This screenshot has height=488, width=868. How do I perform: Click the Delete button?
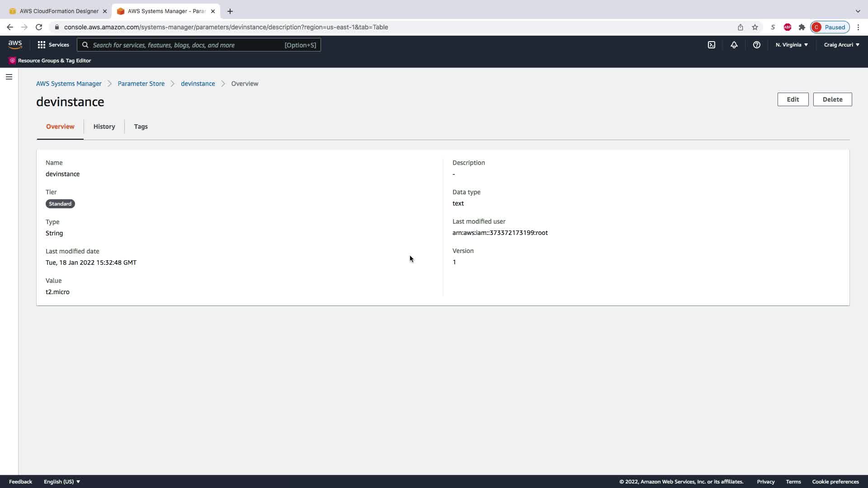[832, 99]
